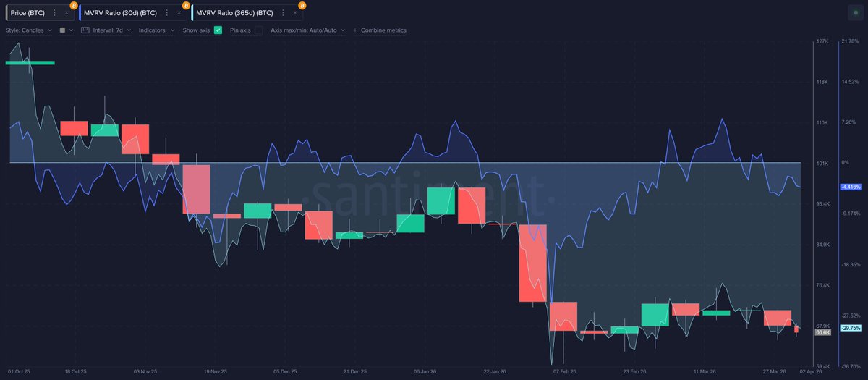Screen dimensions: 868x380
Task: Click the 101K price axis label
Action: tap(822, 164)
